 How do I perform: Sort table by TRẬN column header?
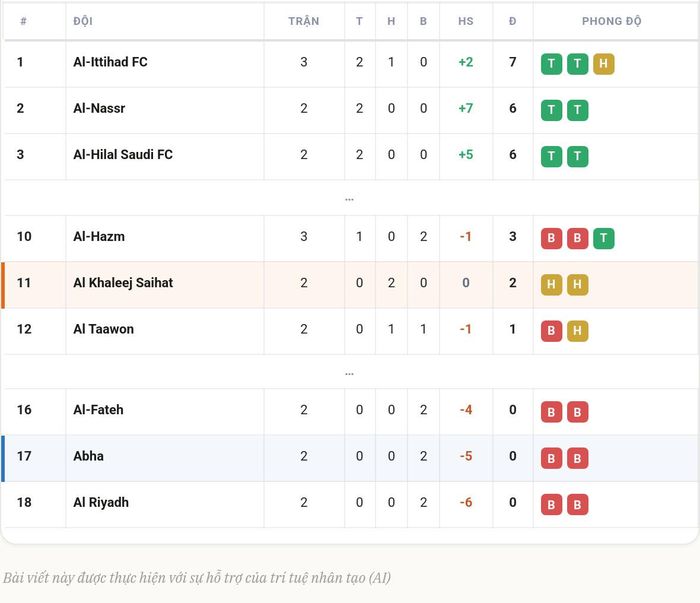point(304,21)
